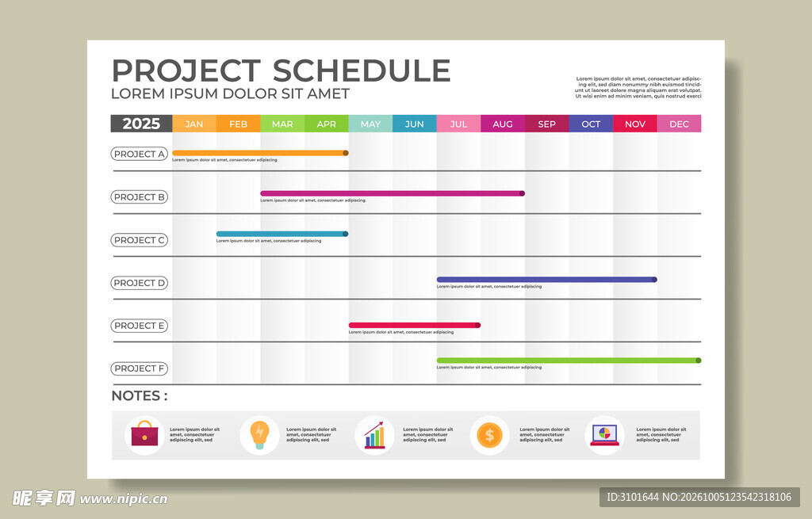Click the Project F bar end dot
This screenshot has width=812, height=519.
pos(699,361)
